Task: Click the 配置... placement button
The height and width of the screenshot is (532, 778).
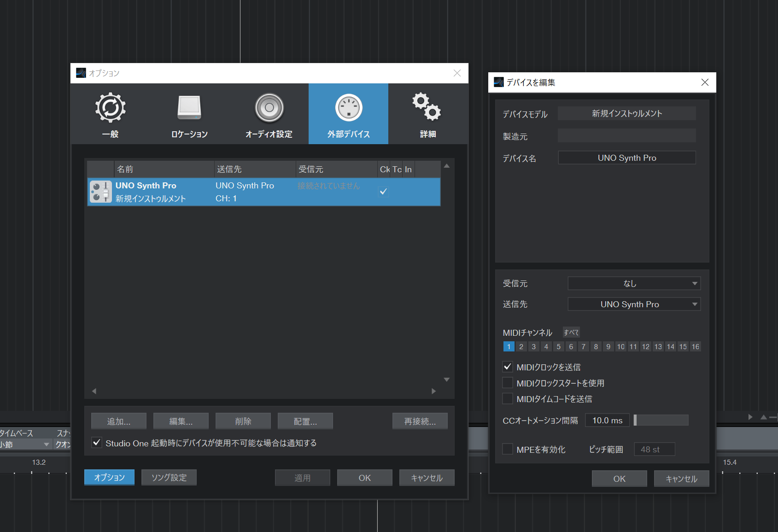Action: (x=305, y=421)
